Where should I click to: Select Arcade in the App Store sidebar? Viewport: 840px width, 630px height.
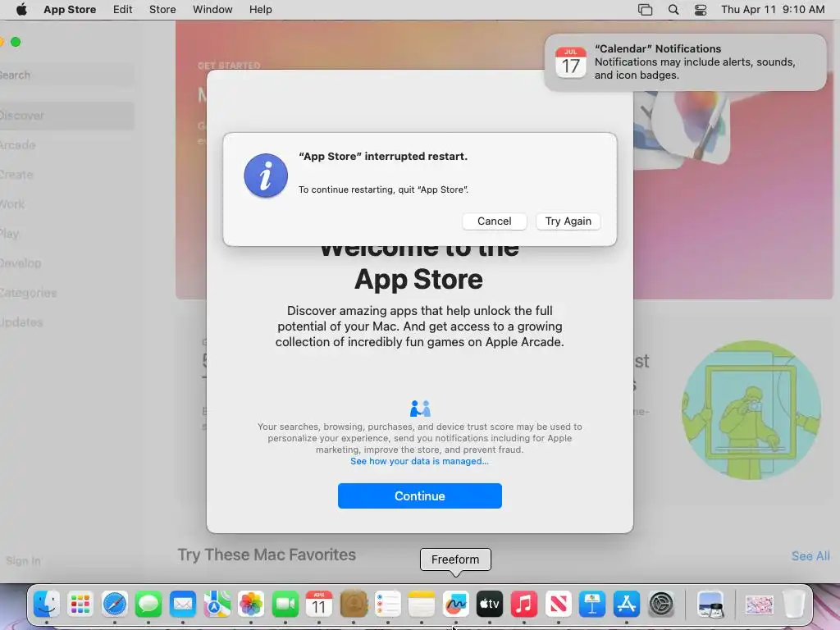click(x=66, y=145)
